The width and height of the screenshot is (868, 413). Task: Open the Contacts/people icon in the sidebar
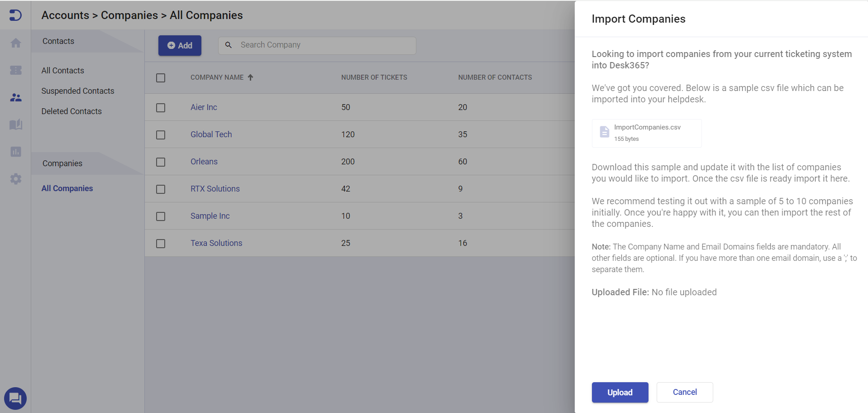pos(15,97)
